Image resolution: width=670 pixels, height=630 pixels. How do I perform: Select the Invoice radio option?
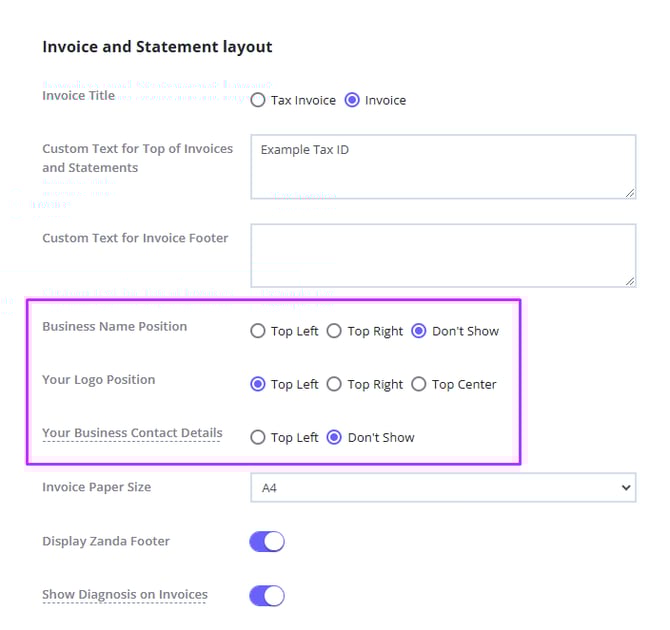tap(352, 100)
